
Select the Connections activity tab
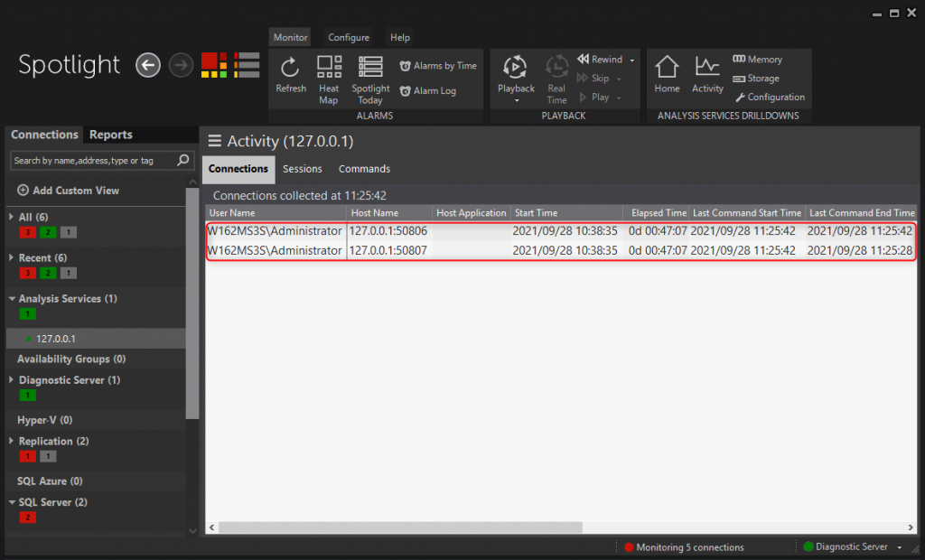tap(238, 170)
